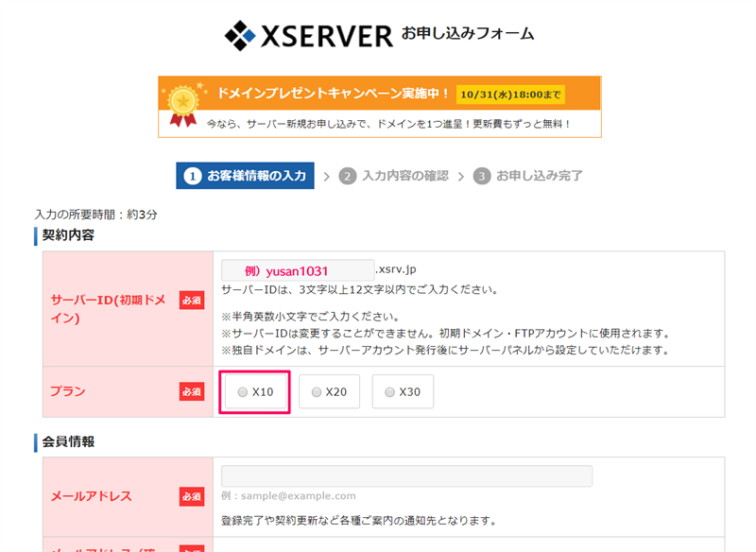Click the 必須 badge next to サーバーID
The height and width of the screenshot is (552, 756).
coord(192,301)
